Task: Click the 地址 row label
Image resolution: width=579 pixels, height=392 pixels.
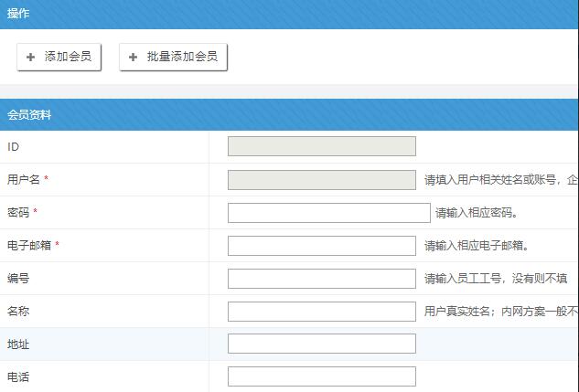Action: [18, 344]
